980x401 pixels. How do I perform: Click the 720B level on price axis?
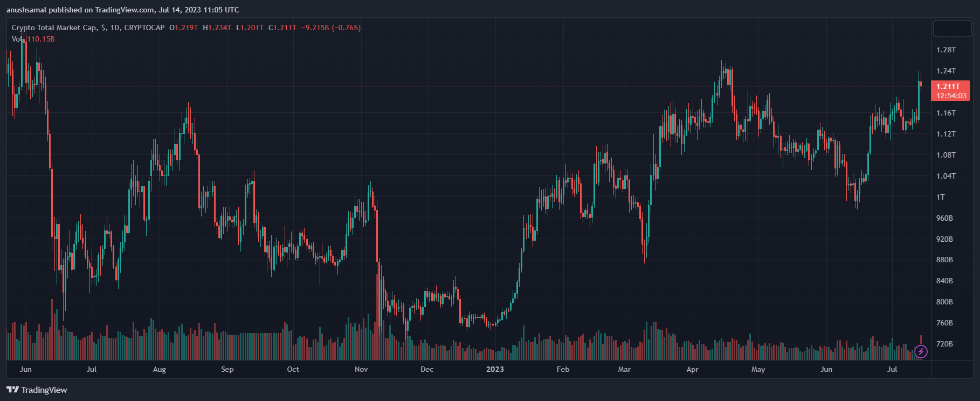pos(944,344)
